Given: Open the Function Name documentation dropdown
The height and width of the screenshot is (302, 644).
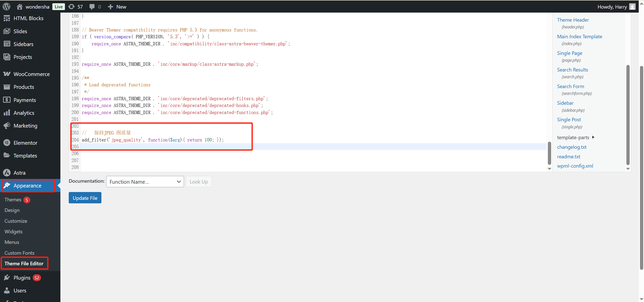Looking at the screenshot, I should (x=145, y=182).
